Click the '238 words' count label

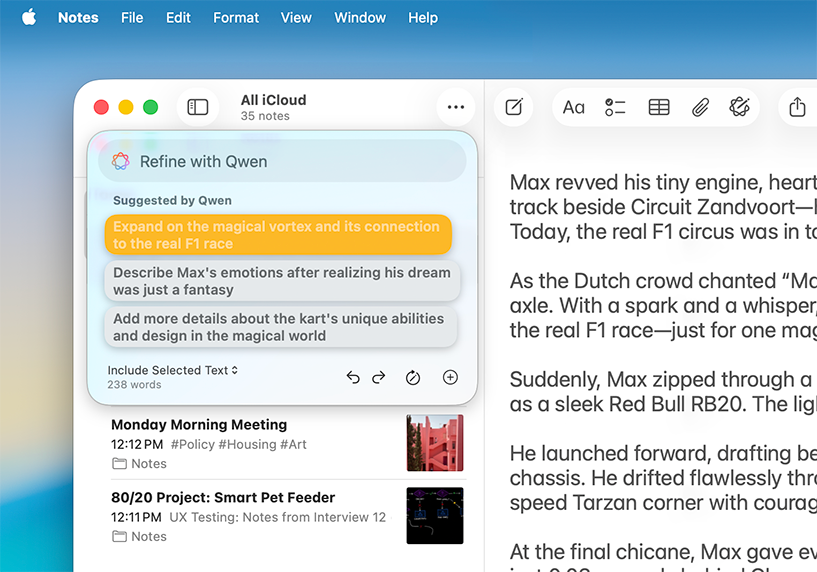pyautogui.click(x=134, y=385)
